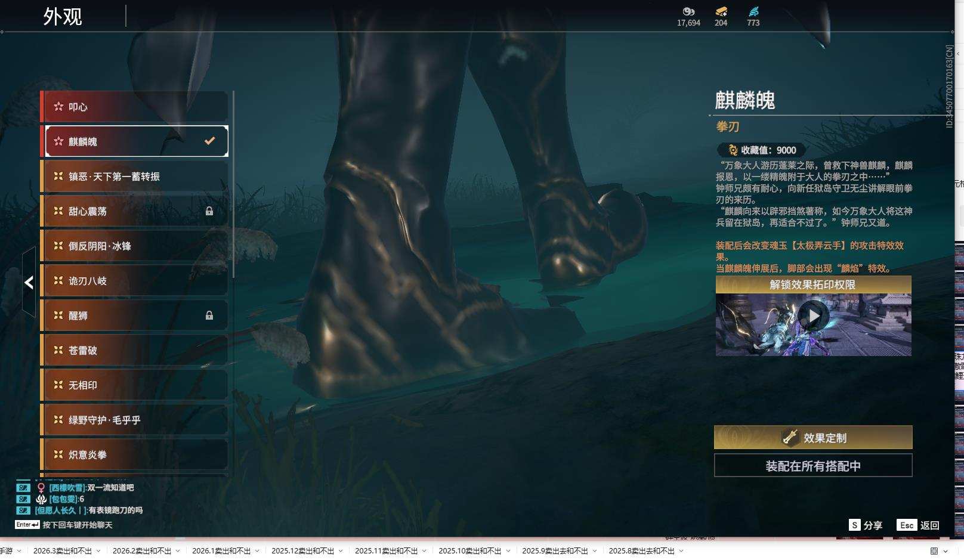The image size is (964, 560).
Task: Switch to the 2025.10卖出和不出 sheet tab
Action: (x=470, y=551)
